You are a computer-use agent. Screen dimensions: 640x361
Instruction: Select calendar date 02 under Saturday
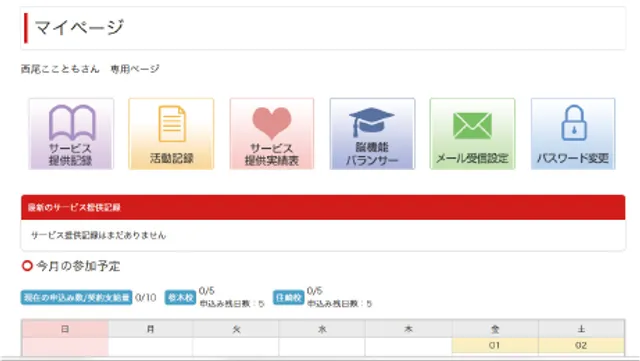(x=581, y=345)
